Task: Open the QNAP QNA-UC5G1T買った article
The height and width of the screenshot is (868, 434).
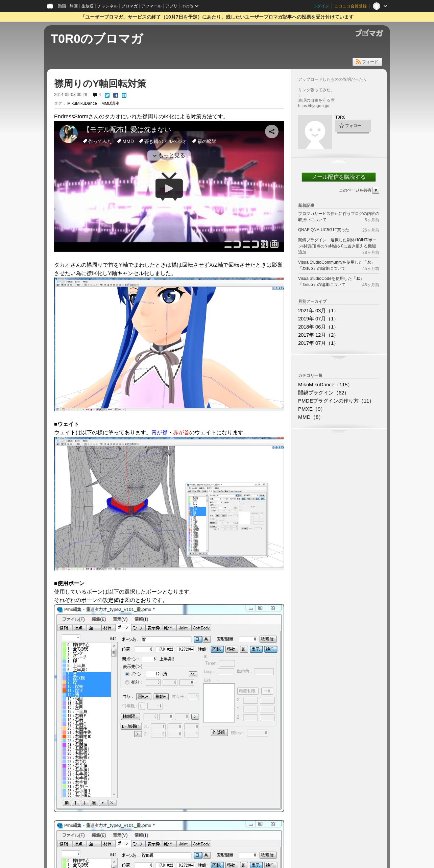Action: (323, 230)
